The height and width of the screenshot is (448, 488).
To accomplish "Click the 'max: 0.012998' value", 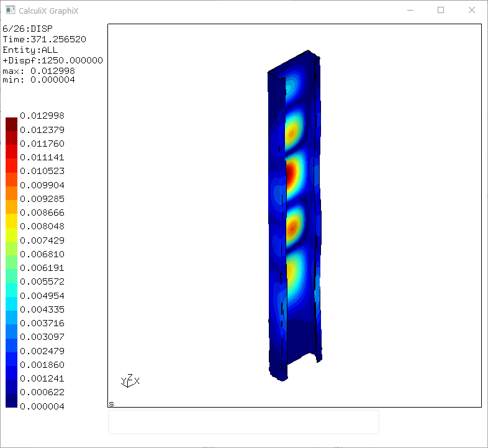I will [x=38, y=71].
